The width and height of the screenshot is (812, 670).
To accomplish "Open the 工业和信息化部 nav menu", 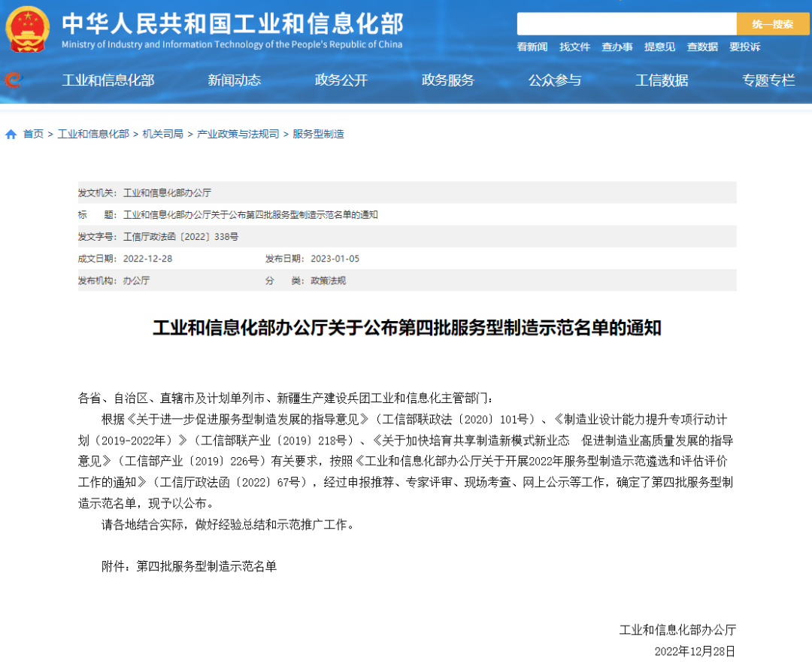I will pyautogui.click(x=108, y=80).
